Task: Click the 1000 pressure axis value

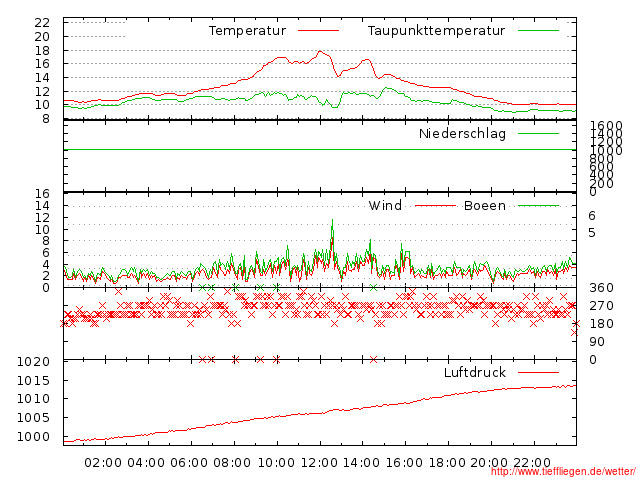Action: click(x=33, y=436)
